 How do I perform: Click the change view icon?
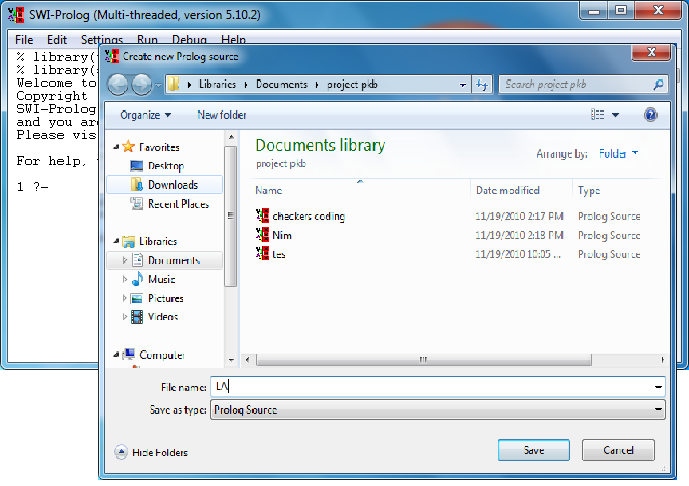(597, 115)
